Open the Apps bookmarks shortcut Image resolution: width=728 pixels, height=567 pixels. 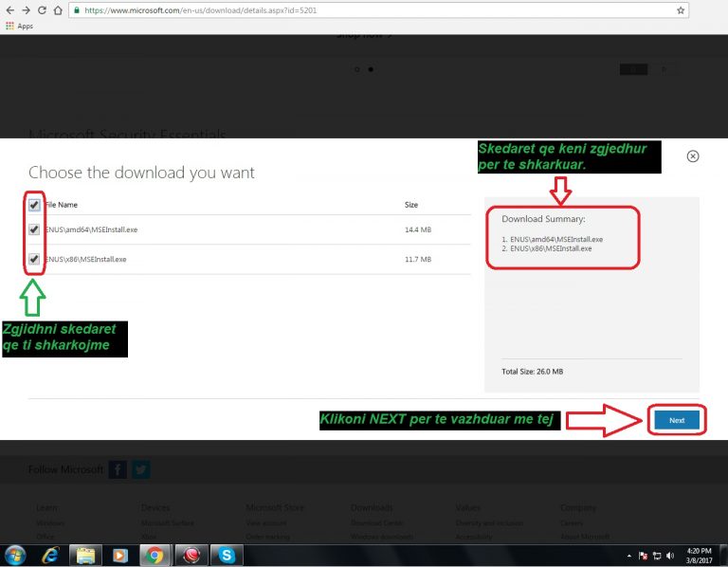20,26
